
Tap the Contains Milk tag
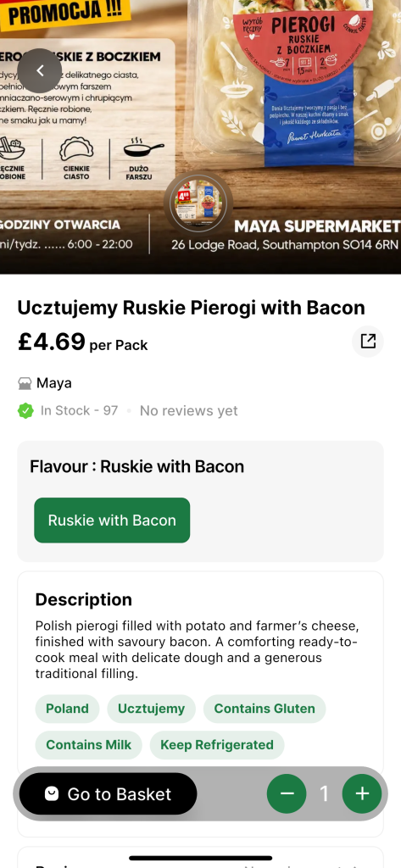[89, 744]
